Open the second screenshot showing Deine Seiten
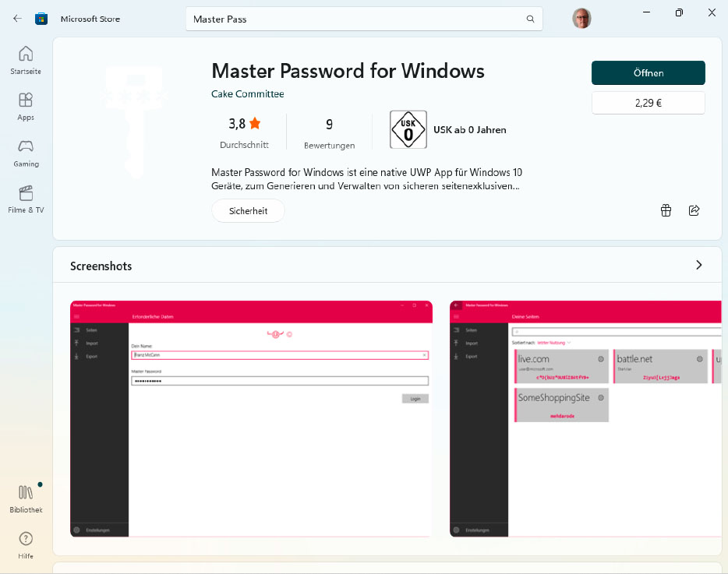 click(x=585, y=418)
